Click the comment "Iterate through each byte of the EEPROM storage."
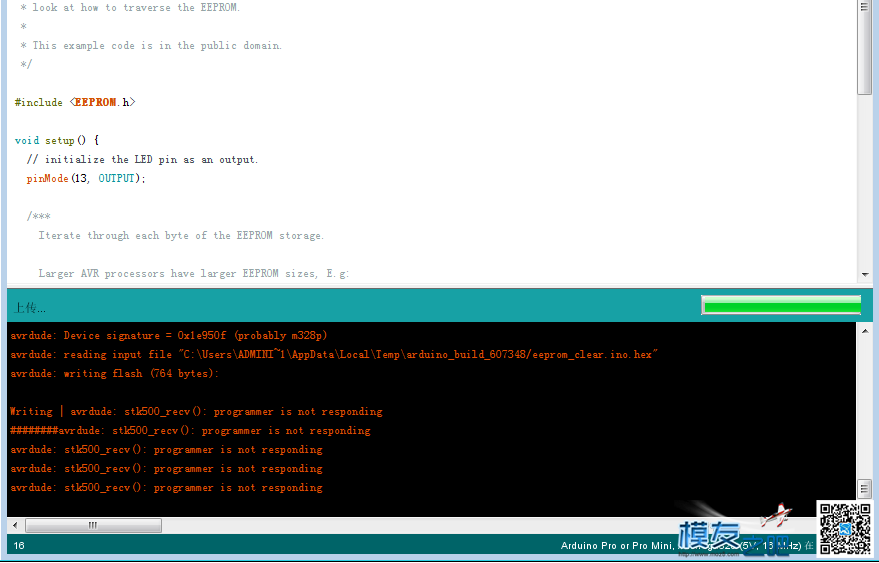The height and width of the screenshot is (563, 879). click(181, 236)
